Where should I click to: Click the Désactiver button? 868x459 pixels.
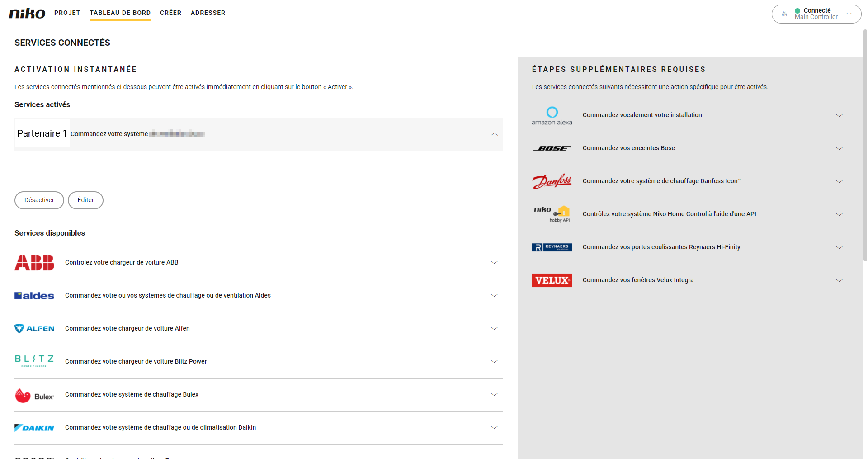39,200
